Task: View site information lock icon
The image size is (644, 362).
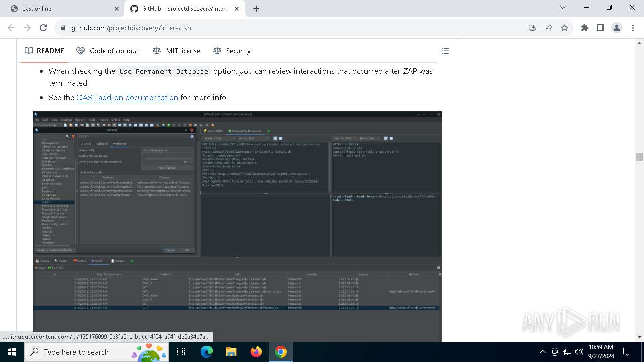Action: point(63,28)
